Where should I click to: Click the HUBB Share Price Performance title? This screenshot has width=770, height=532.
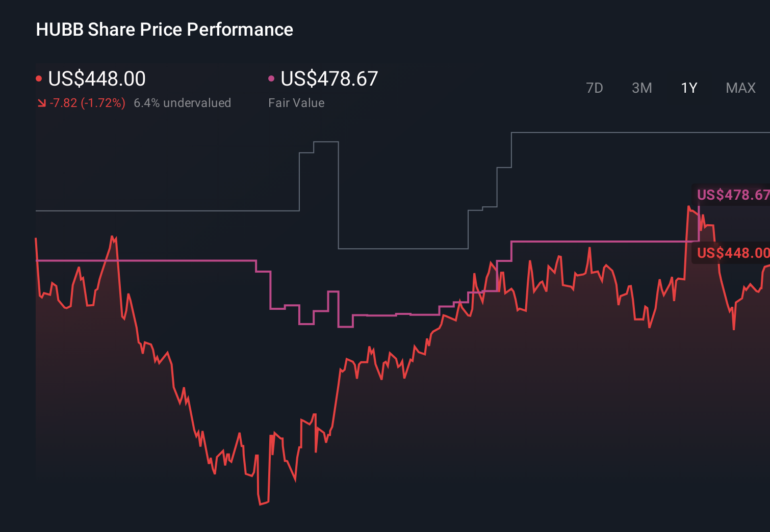click(164, 30)
